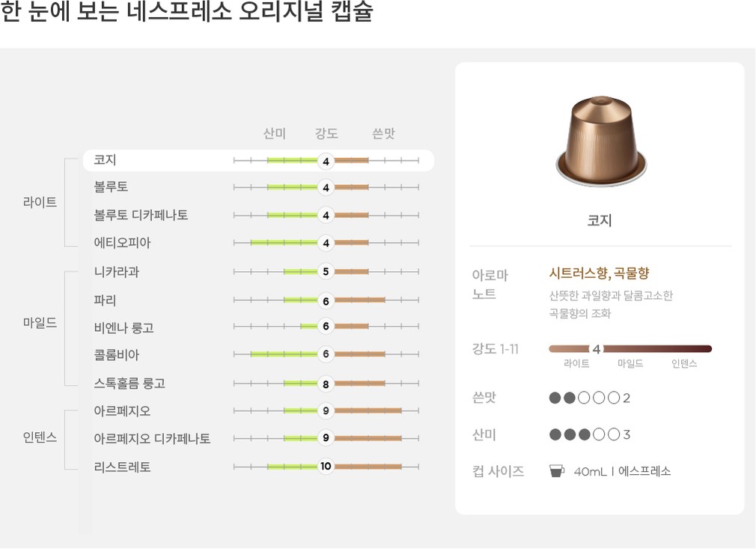Screen dimensions: 756x549
Task: Click the intensity 10 badge for 리스트레토
Action: tap(326, 467)
